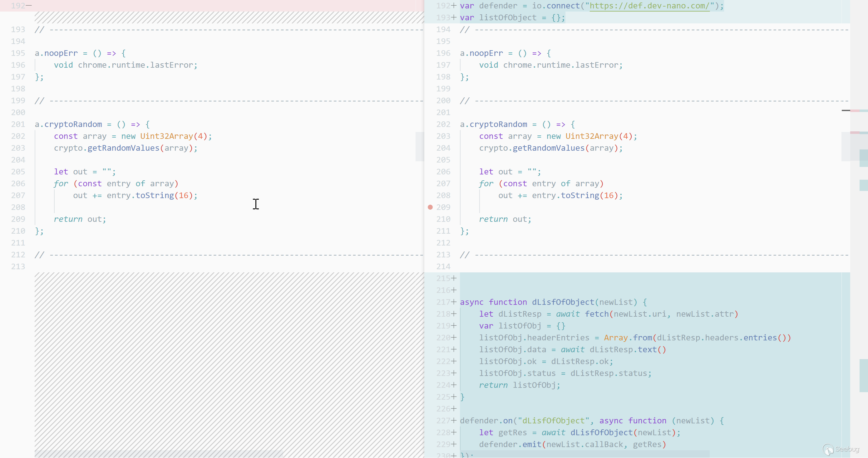Click 'fetch' call on line 218
868x458 pixels.
(596, 314)
